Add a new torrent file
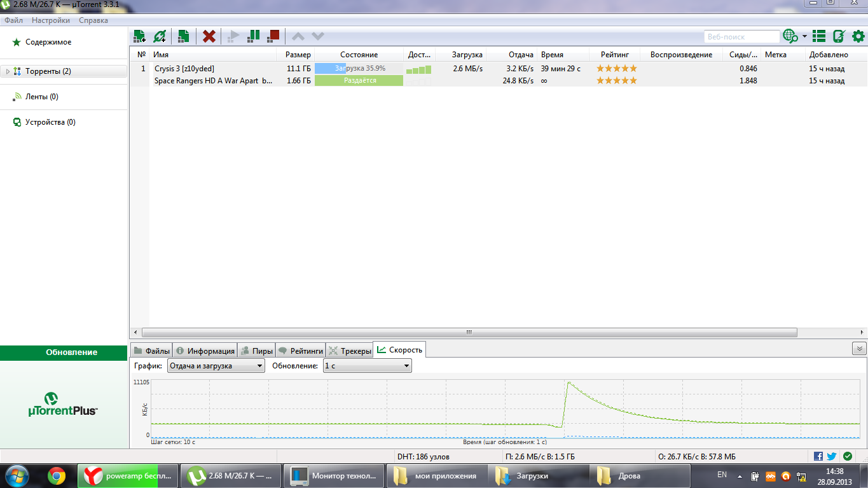This screenshot has height=488, width=868. pyautogui.click(x=139, y=36)
